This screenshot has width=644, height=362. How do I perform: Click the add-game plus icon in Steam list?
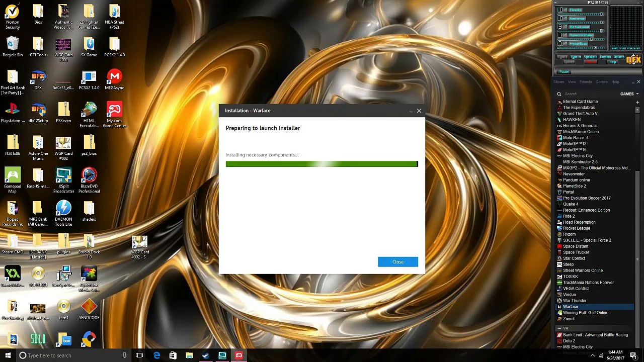[x=637, y=102]
